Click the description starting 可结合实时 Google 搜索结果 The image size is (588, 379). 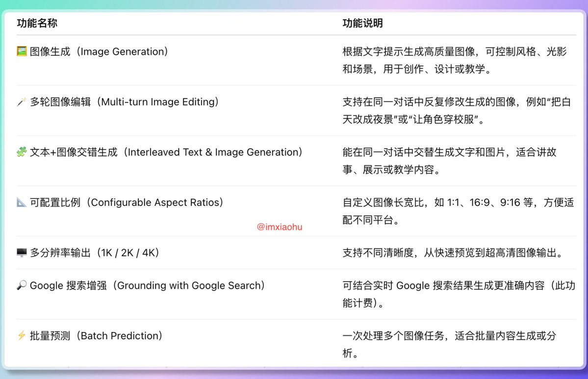coord(459,294)
